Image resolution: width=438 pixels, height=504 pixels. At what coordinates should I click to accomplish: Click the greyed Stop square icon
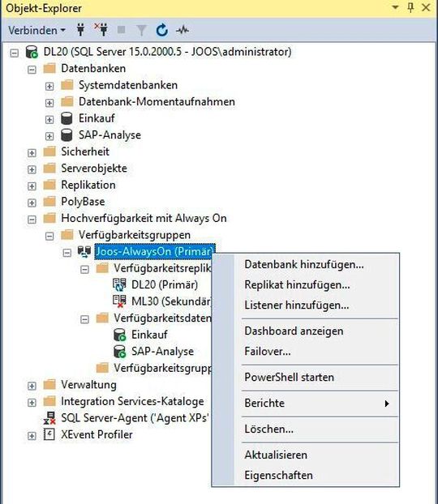[x=122, y=30]
